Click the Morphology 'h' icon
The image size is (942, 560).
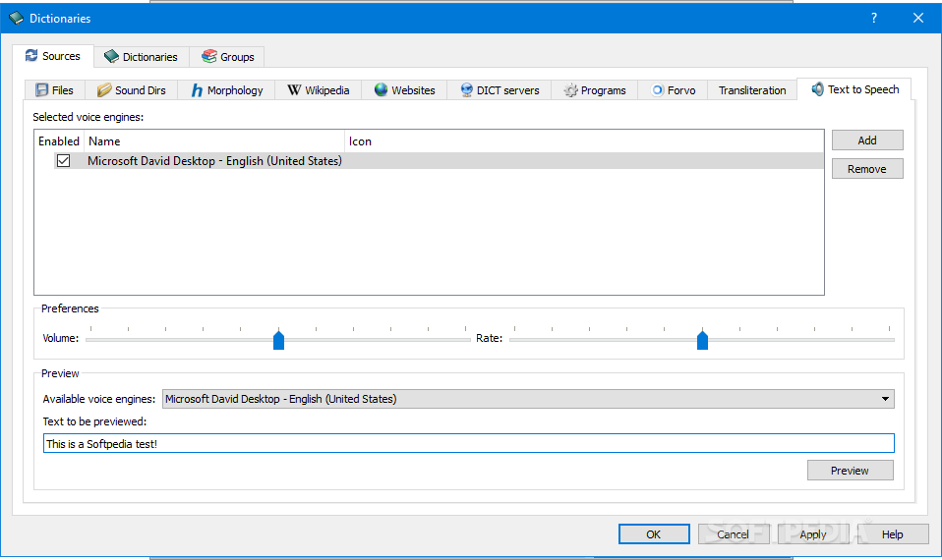tap(197, 90)
